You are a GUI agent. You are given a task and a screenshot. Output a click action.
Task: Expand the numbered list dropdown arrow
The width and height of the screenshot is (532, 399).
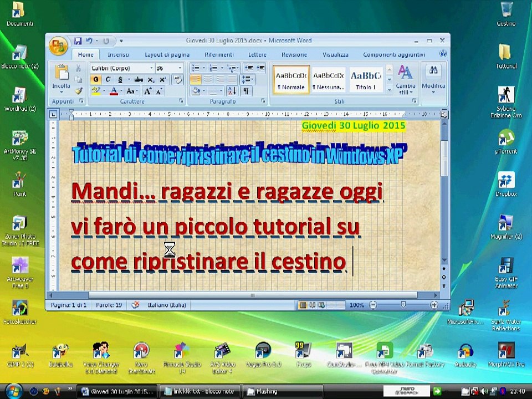[x=222, y=68]
